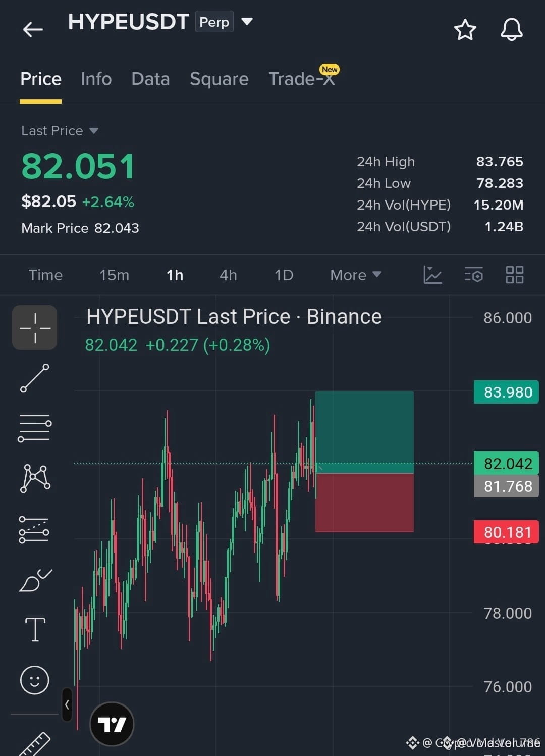Screen dimensions: 545x756
Task: Select the Time chart interval
Action: (x=45, y=275)
